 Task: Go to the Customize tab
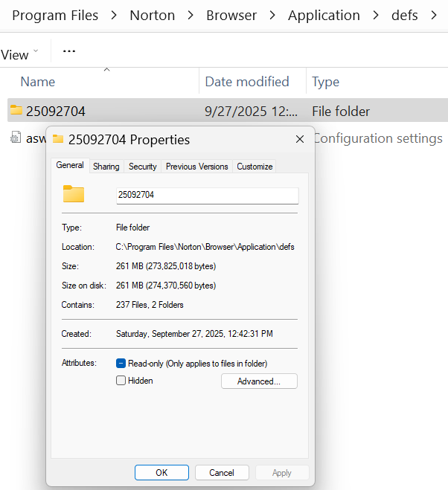(x=255, y=167)
